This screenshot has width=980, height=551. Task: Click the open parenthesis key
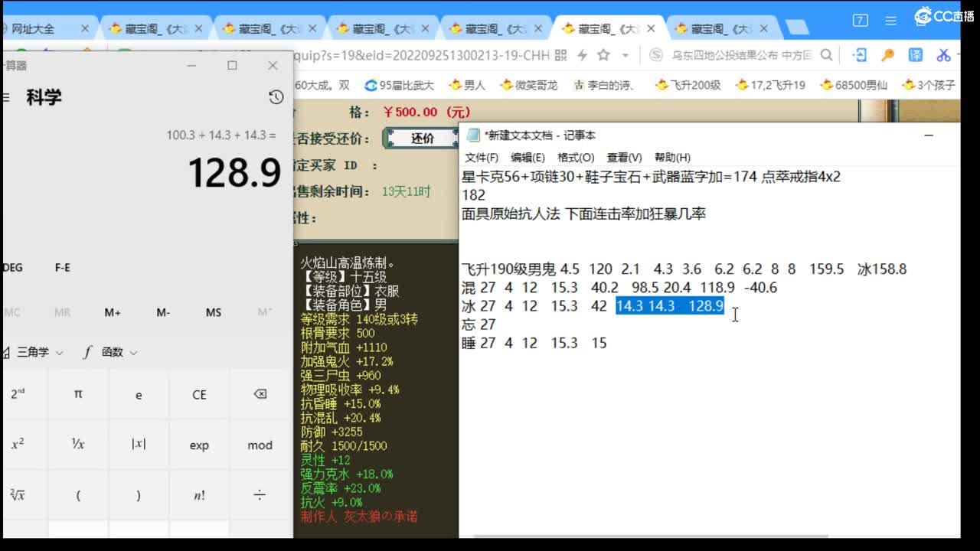point(77,495)
